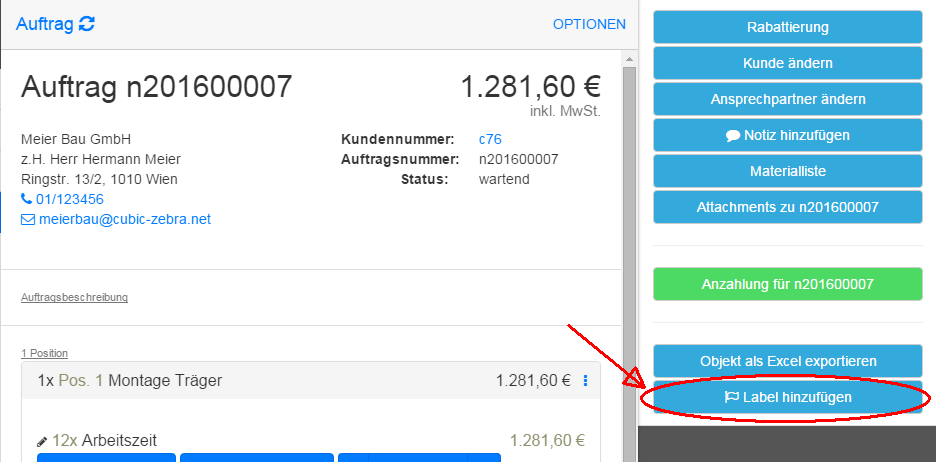The width and height of the screenshot is (936, 462).
Task: View Attachments zu n201600007
Action: pos(787,207)
